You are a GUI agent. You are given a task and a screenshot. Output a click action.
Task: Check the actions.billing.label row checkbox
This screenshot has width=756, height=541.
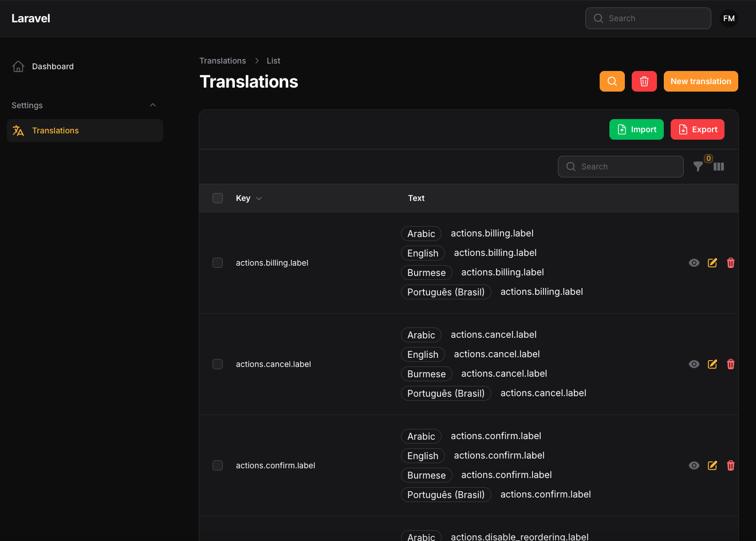[x=218, y=263]
